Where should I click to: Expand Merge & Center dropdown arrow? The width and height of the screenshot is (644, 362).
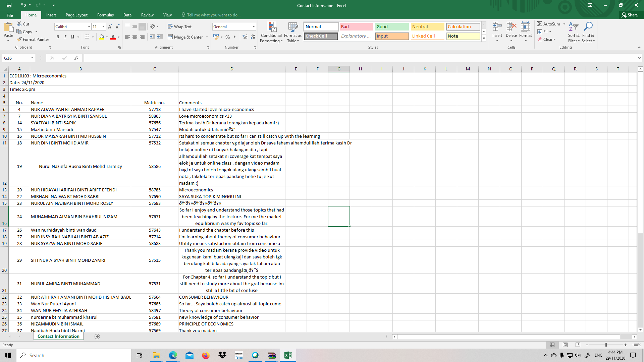(x=207, y=37)
